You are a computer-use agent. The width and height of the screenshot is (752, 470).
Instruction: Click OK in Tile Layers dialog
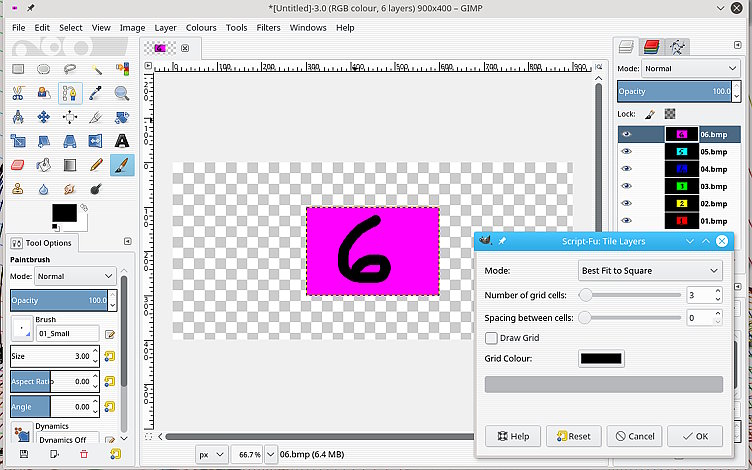tap(695, 436)
